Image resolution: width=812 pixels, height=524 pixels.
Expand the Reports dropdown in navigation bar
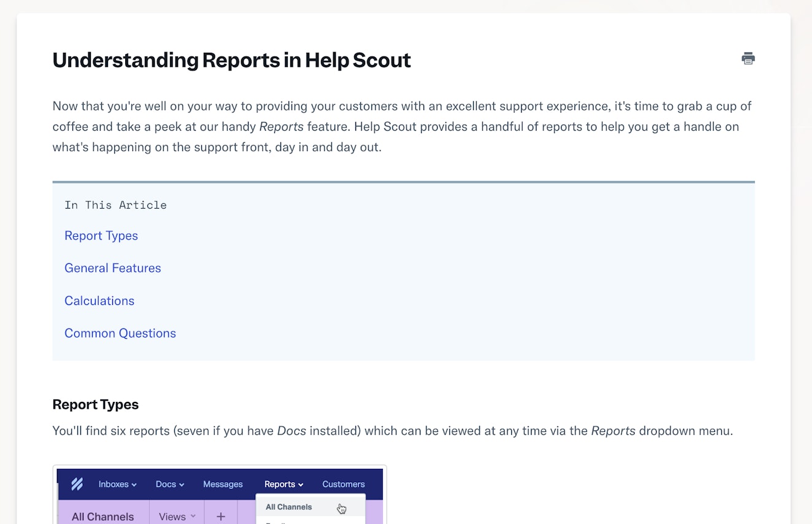[x=284, y=484]
